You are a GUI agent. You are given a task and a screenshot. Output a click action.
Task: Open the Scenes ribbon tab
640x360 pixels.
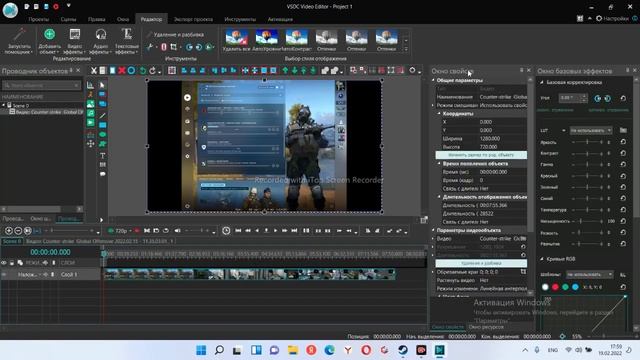(x=68, y=19)
